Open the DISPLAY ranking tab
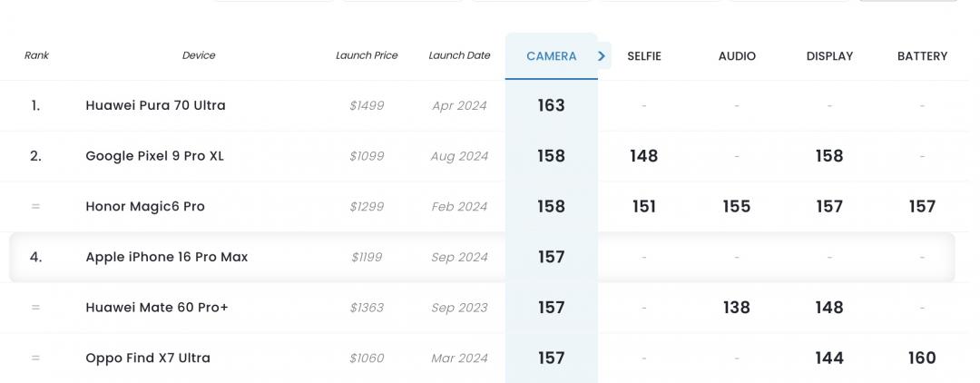The width and height of the screenshot is (980, 383). point(829,56)
